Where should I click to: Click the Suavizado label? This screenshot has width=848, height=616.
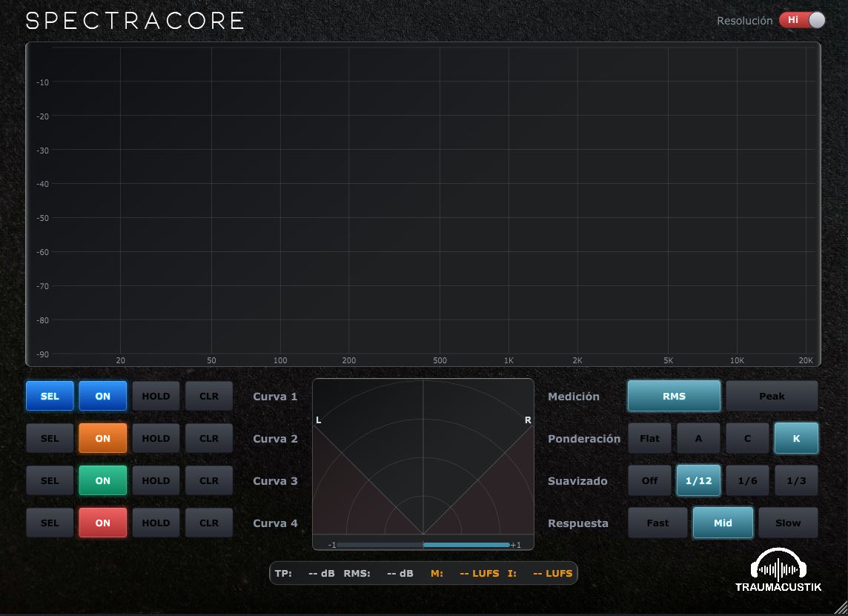[x=577, y=481]
